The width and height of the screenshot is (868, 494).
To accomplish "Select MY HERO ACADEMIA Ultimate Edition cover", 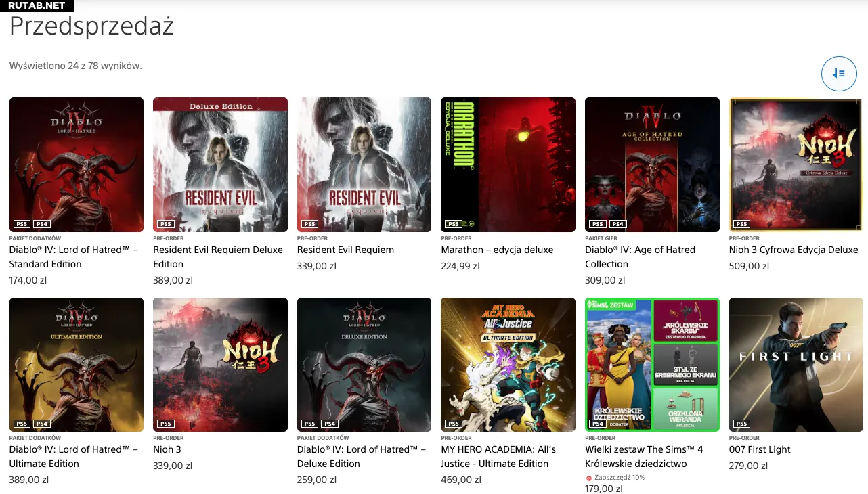I will tap(508, 364).
